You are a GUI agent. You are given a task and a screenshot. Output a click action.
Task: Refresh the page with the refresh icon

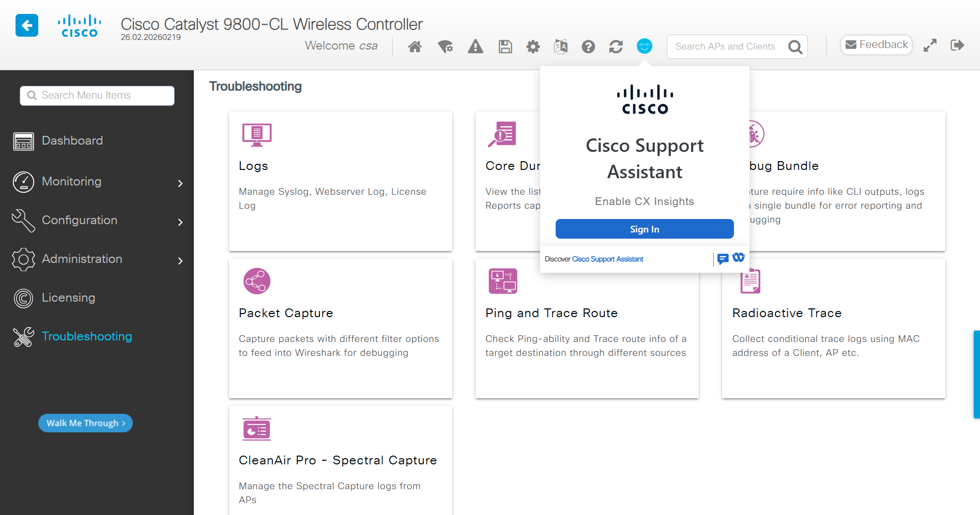tap(616, 46)
